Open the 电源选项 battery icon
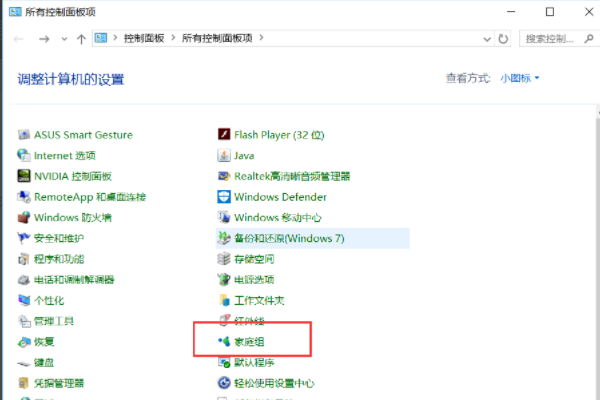 coord(224,279)
